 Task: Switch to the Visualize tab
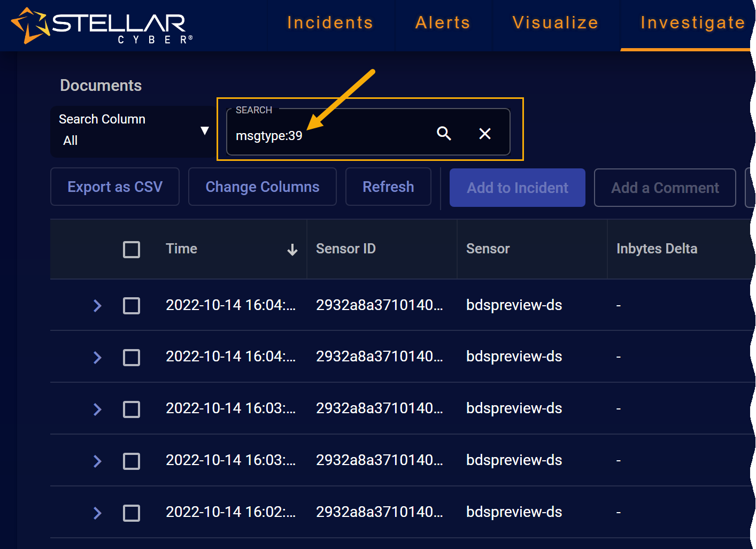tap(555, 23)
